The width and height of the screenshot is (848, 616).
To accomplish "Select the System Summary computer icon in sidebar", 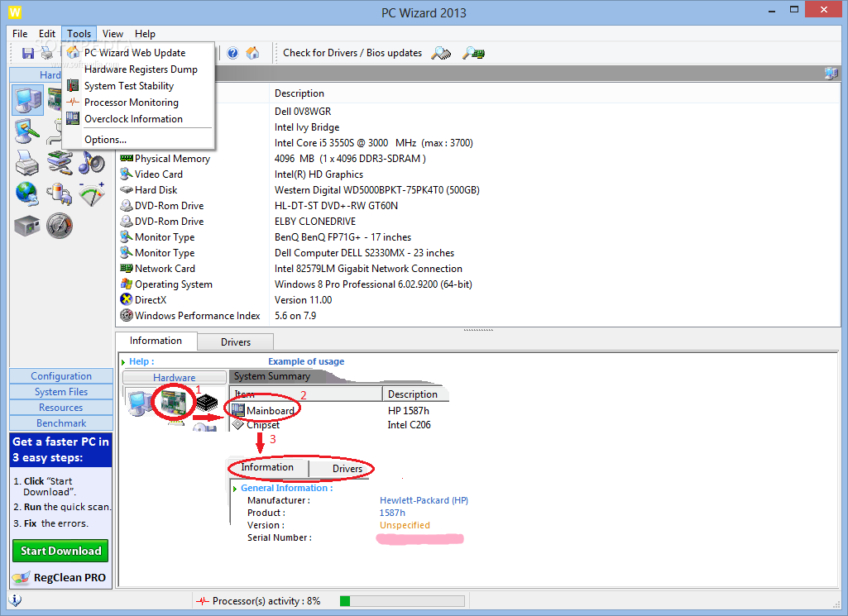I will tap(27, 100).
